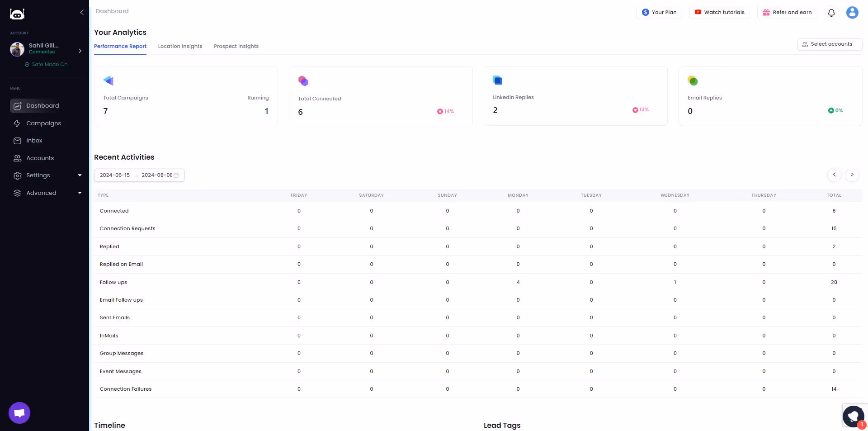
Task: Expand the Advanced dropdown arrow
Action: tap(80, 193)
